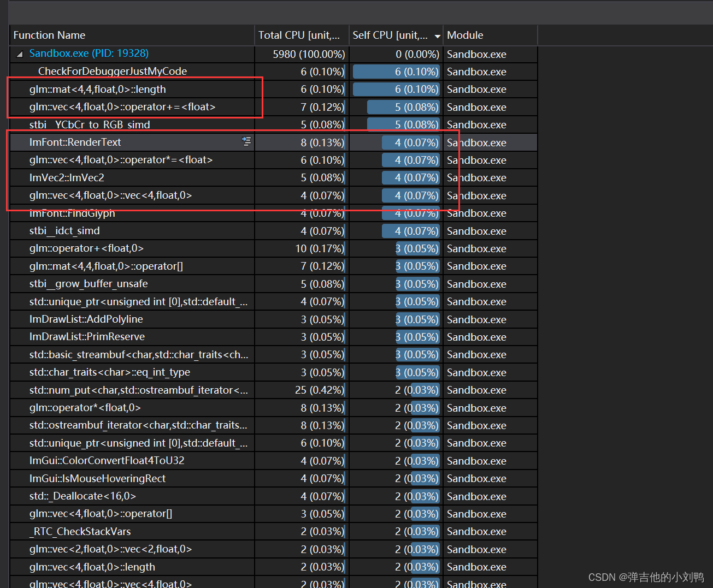This screenshot has width=713, height=588.
Task: Click Total CPU value 25 (0.42%)
Action: coord(320,390)
